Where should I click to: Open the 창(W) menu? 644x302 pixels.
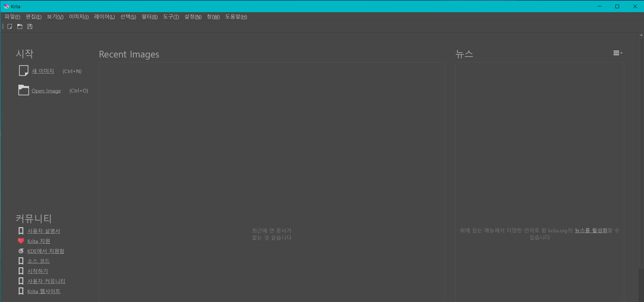coord(213,17)
